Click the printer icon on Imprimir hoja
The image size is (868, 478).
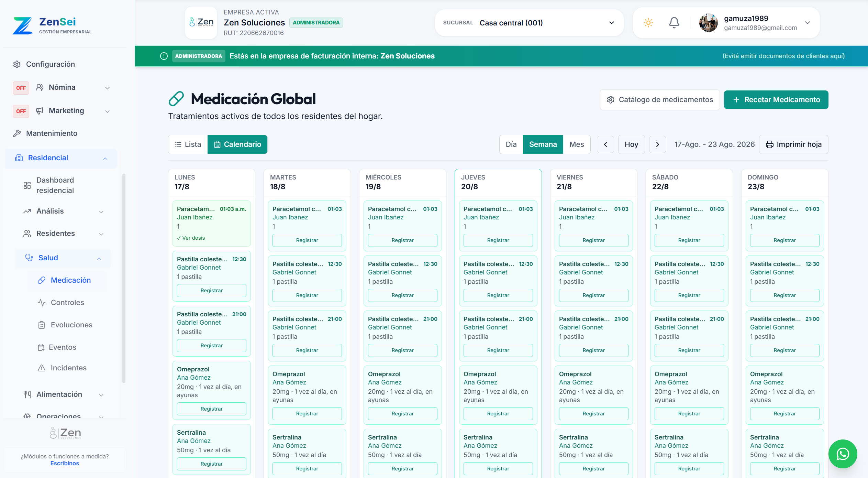tap(770, 144)
